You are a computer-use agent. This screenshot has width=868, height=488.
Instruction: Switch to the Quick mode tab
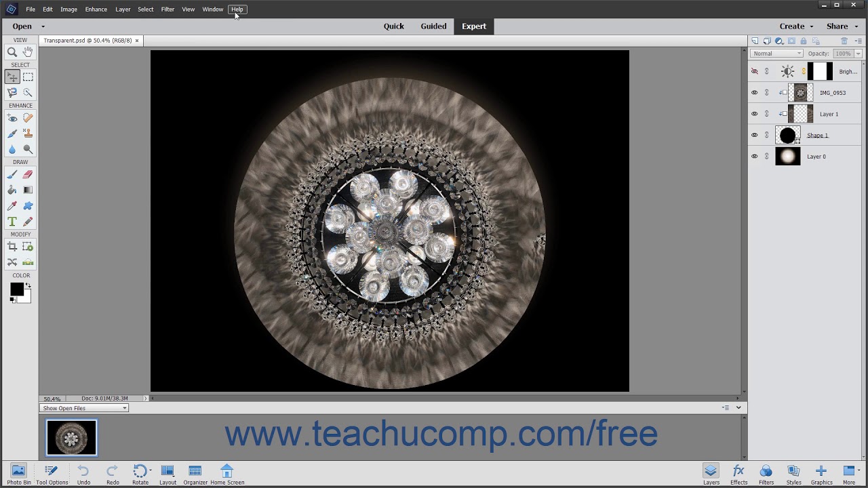tap(393, 26)
